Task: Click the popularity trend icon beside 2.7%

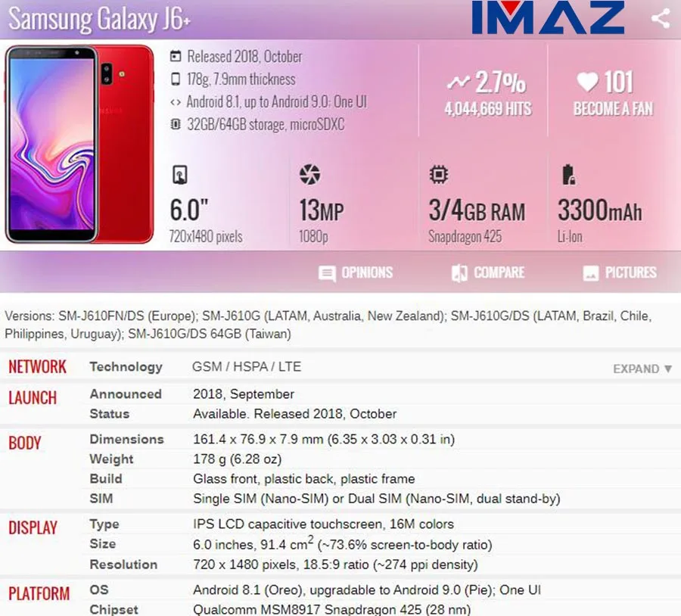Action: click(x=459, y=82)
